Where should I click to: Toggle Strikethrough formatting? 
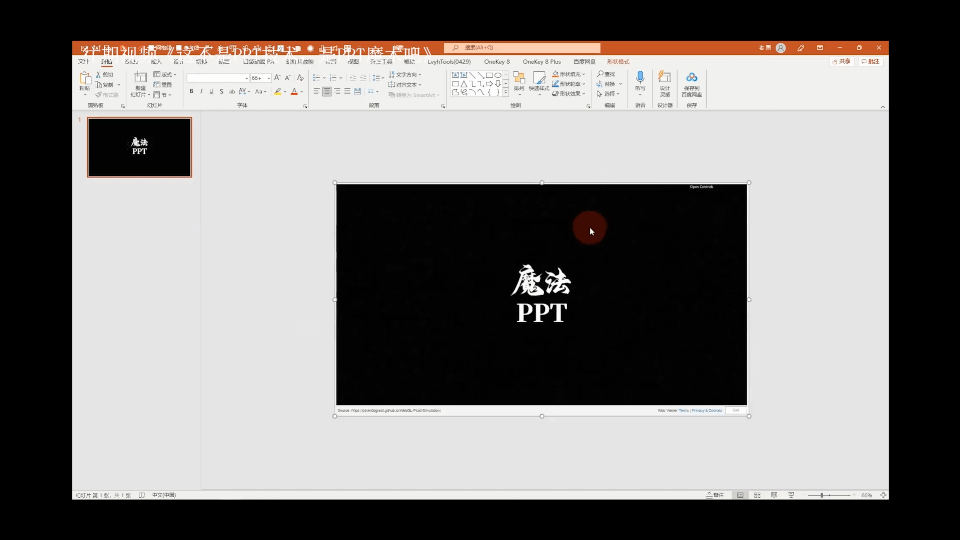(x=231, y=91)
